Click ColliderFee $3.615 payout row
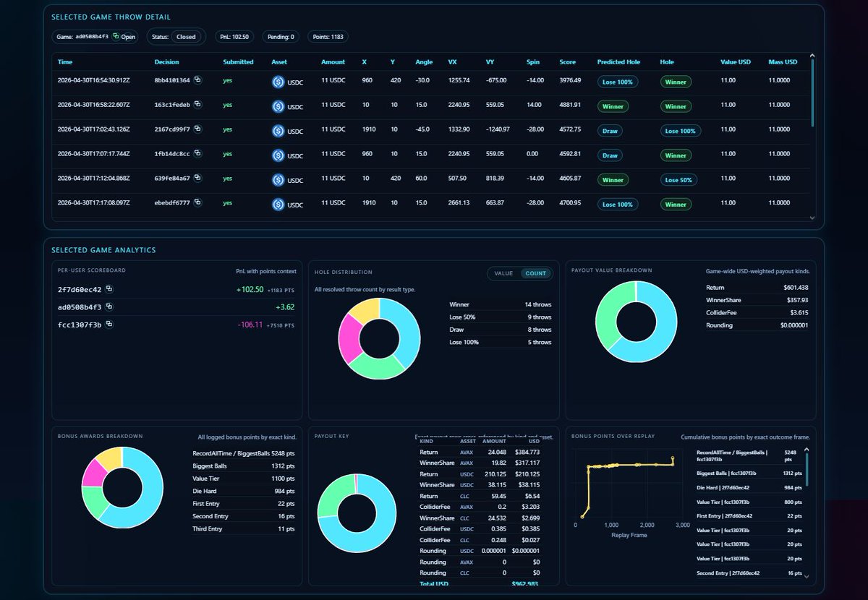The width and height of the screenshot is (868, 600). [757, 312]
